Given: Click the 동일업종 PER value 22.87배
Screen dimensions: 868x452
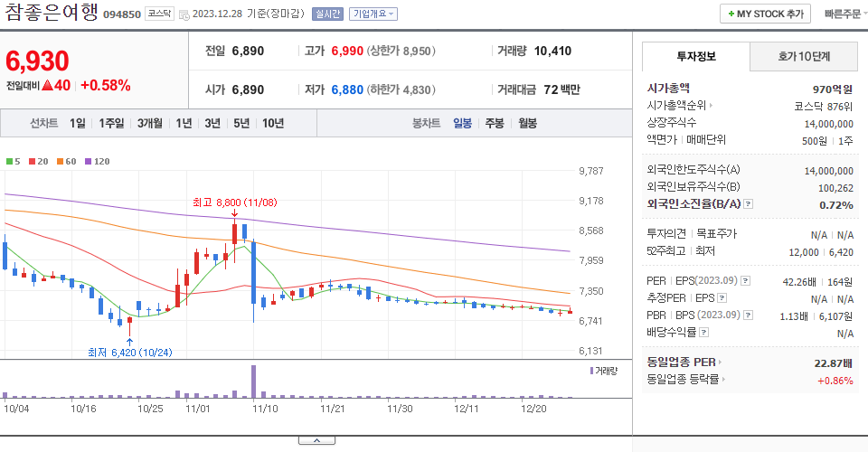Looking at the screenshot, I should click(833, 363).
